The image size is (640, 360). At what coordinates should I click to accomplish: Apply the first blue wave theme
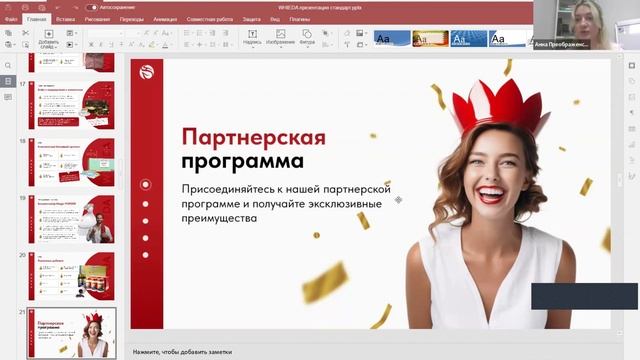(x=392, y=39)
